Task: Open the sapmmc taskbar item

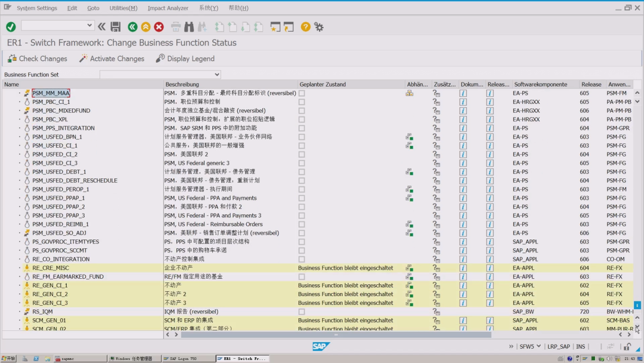Action: pyautogui.click(x=80, y=358)
